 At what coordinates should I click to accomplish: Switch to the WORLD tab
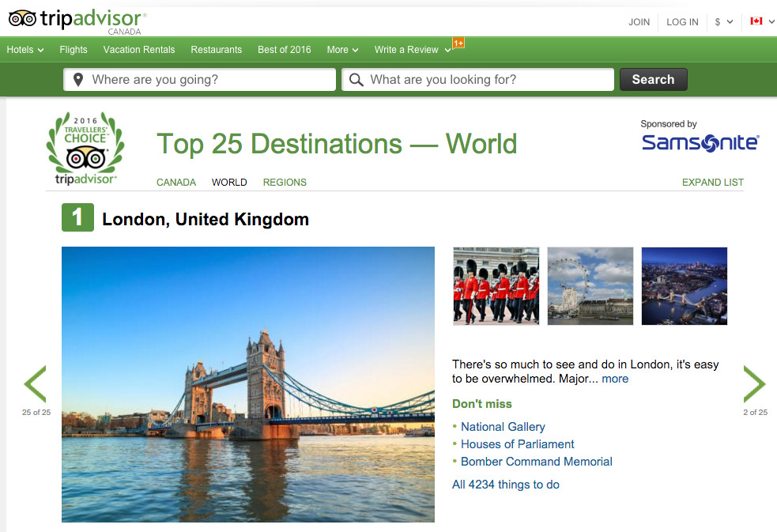(229, 183)
